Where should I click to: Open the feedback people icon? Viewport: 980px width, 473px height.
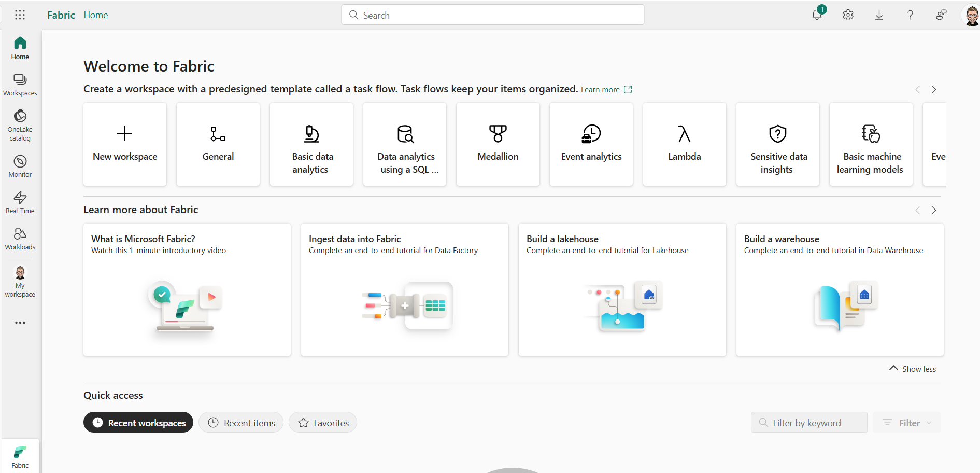pos(941,15)
